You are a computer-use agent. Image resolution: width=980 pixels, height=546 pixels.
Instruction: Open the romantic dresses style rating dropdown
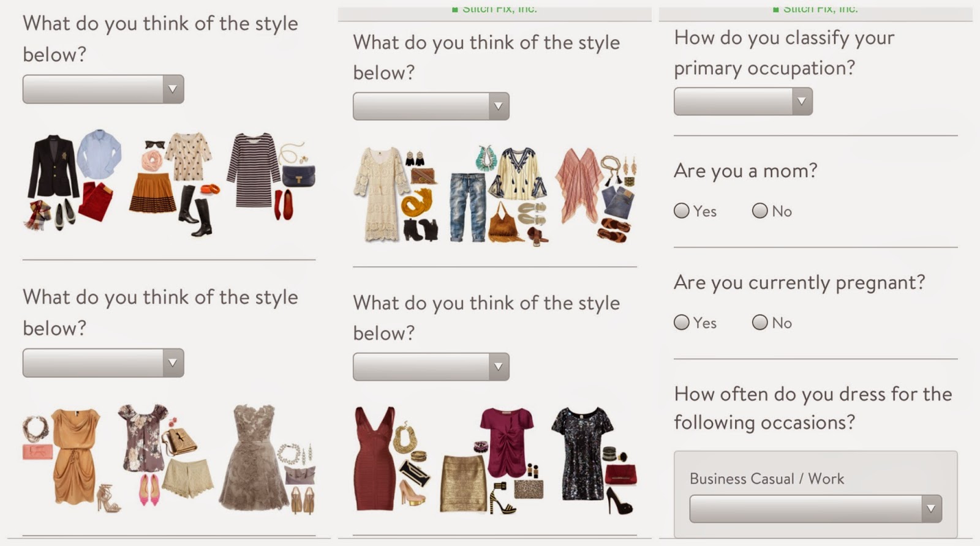[103, 363]
